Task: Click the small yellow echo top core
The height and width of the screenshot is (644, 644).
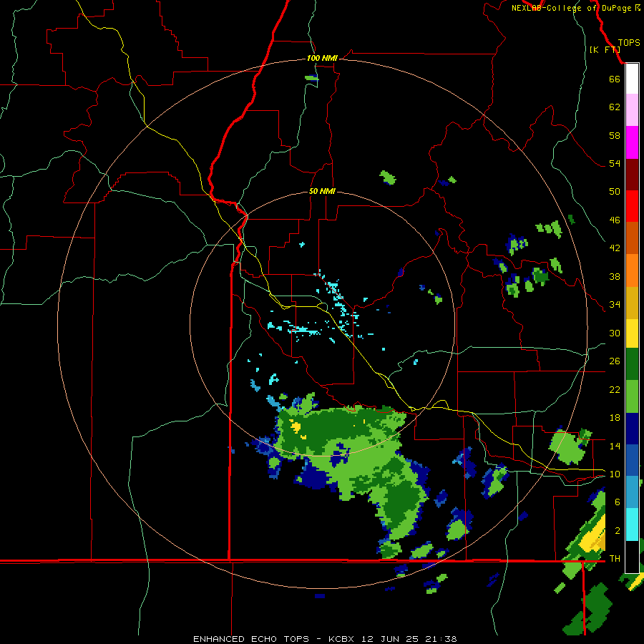Action: pyautogui.click(x=296, y=426)
